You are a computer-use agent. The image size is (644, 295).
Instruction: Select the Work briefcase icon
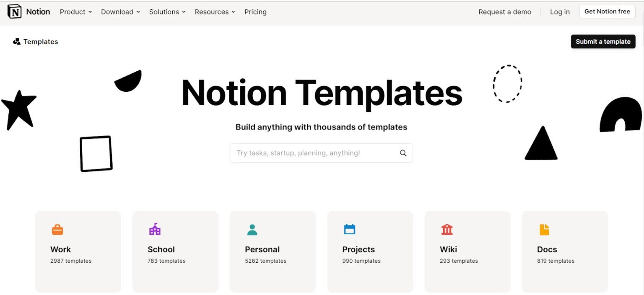click(58, 229)
